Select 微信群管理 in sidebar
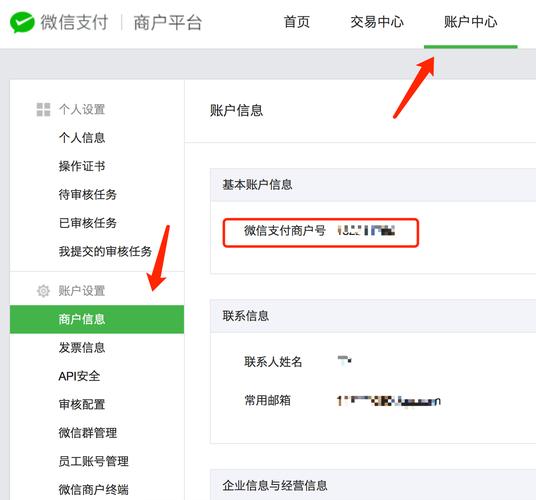Viewport: 536px width, 500px height. pyautogui.click(x=88, y=433)
